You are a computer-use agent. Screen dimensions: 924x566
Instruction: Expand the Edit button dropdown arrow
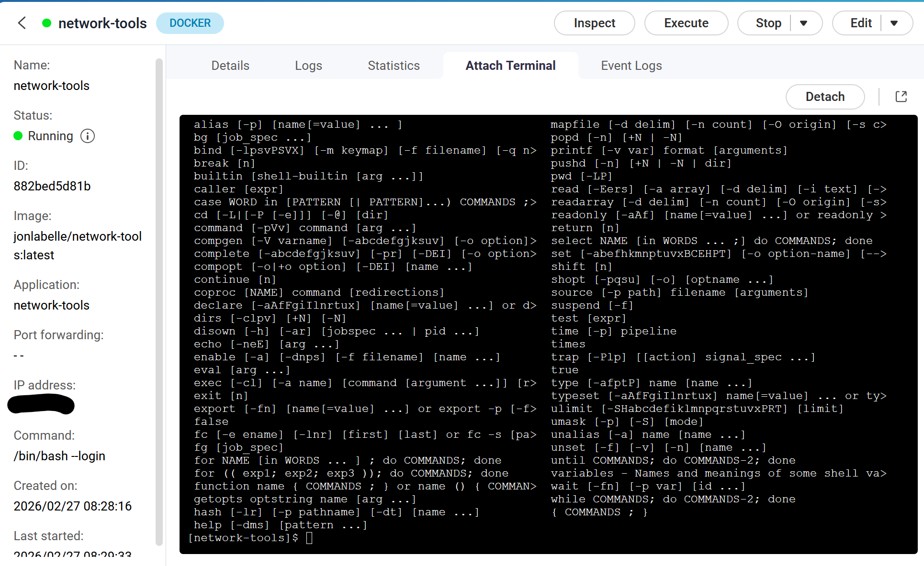pos(894,23)
